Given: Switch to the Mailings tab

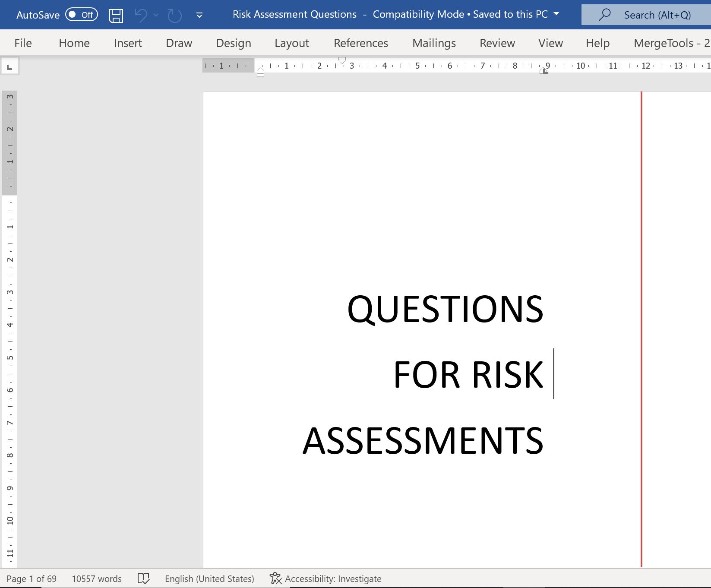Looking at the screenshot, I should [x=434, y=43].
